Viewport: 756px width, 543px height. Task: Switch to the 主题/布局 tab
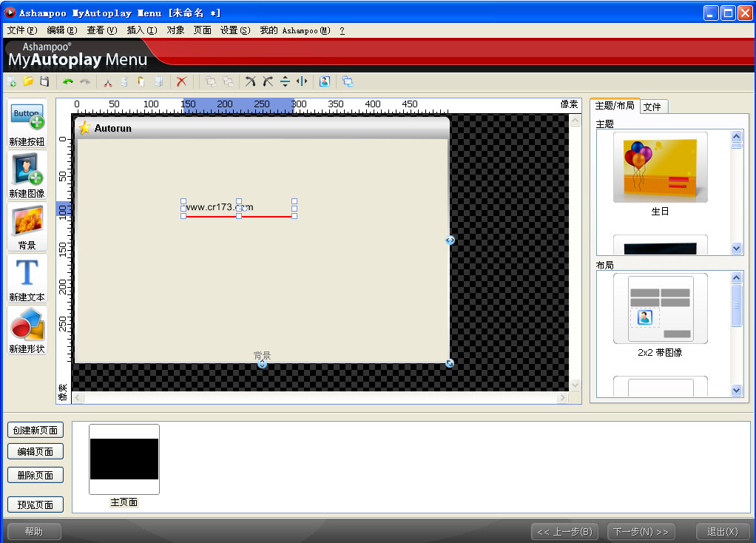615,106
